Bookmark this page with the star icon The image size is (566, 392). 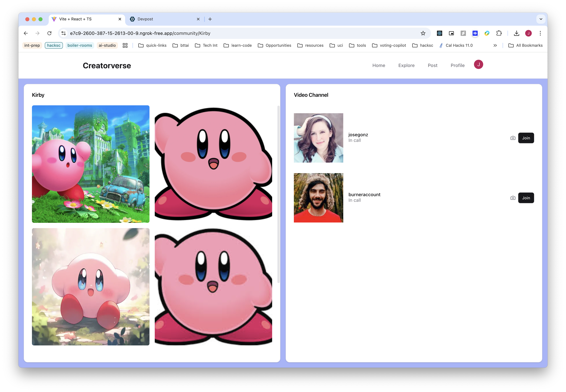pyautogui.click(x=423, y=33)
